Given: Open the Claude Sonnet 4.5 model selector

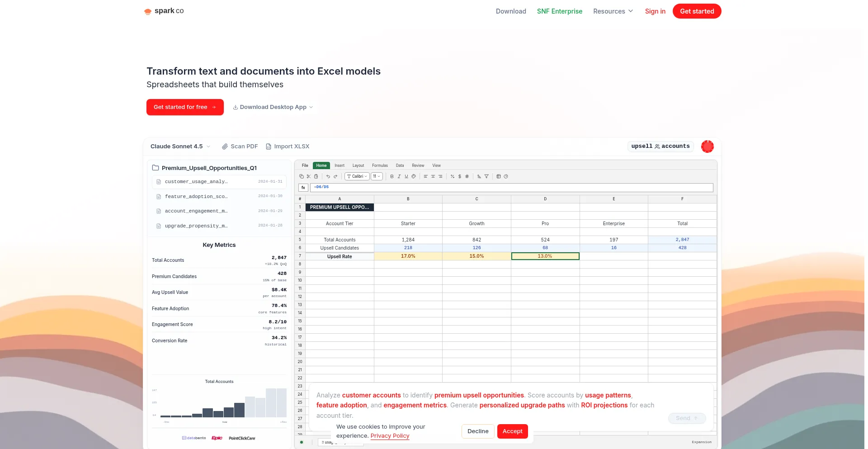Looking at the screenshot, I should (x=180, y=147).
